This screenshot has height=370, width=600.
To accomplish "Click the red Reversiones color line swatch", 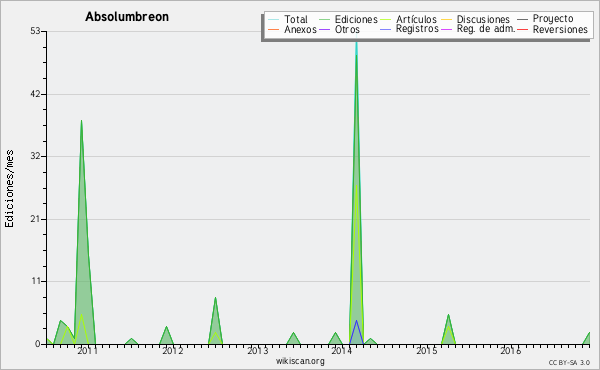I will tap(522, 29).
